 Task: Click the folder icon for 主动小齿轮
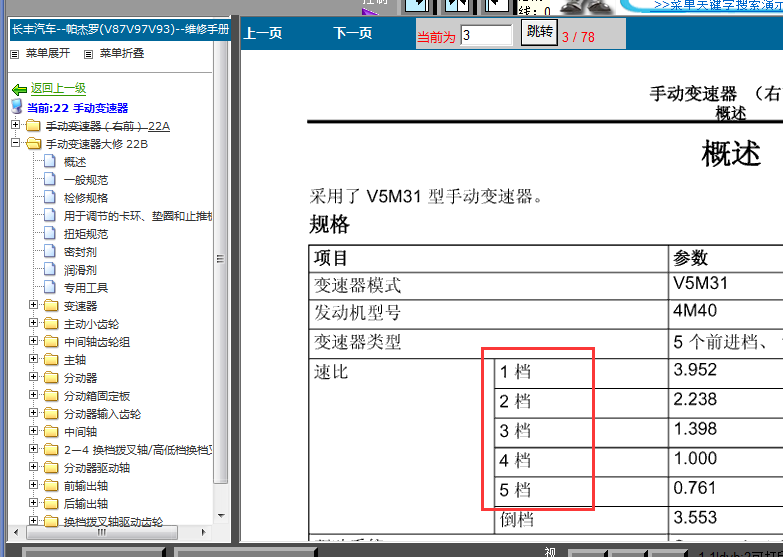(x=51, y=323)
